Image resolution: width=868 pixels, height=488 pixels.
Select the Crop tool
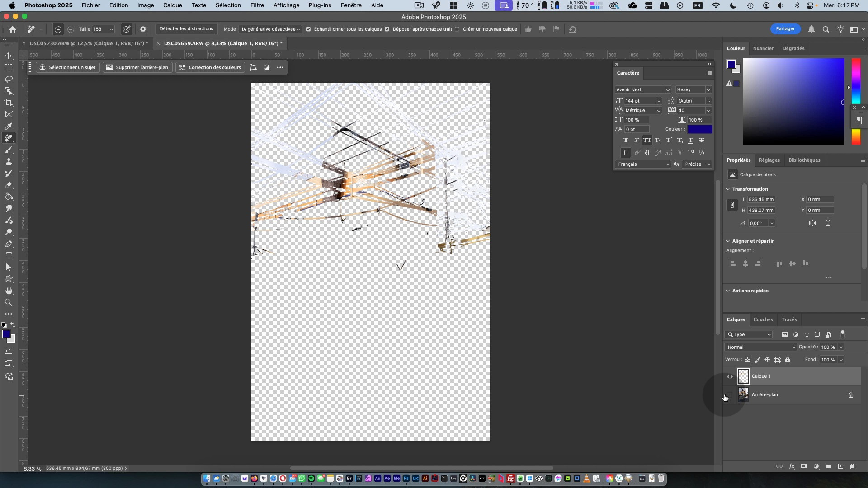point(9,103)
